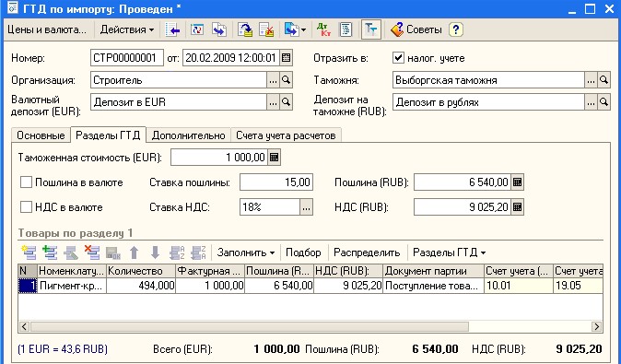This screenshot has width=621, height=364.
Task: Click the Номер field СТР00000001
Action: (127, 58)
